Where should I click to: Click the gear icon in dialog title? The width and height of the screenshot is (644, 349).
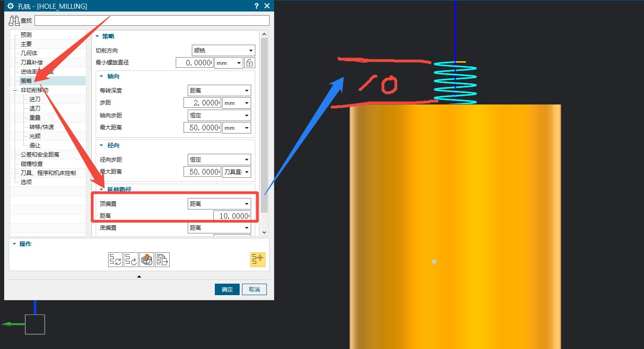[x=11, y=6]
